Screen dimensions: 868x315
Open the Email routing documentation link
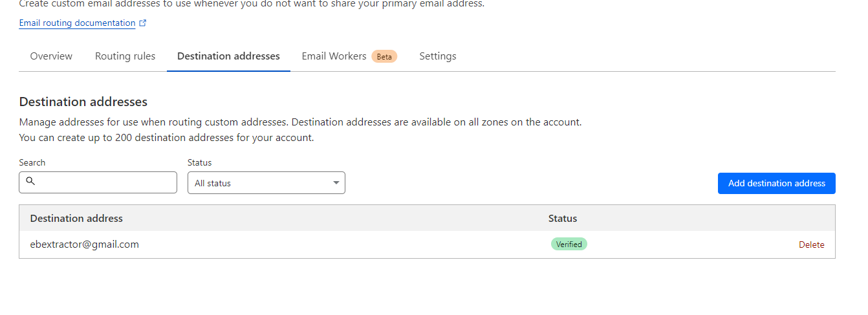(77, 23)
